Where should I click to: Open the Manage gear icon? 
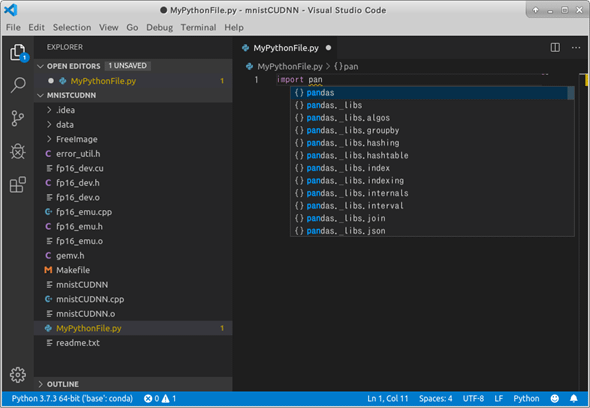pyautogui.click(x=18, y=375)
